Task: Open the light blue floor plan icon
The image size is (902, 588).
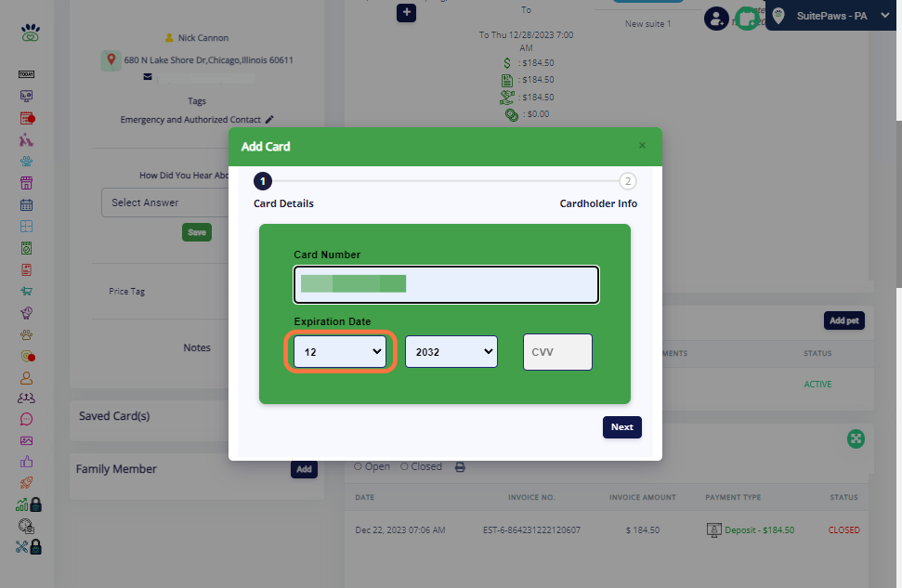Action: (x=26, y=226)
